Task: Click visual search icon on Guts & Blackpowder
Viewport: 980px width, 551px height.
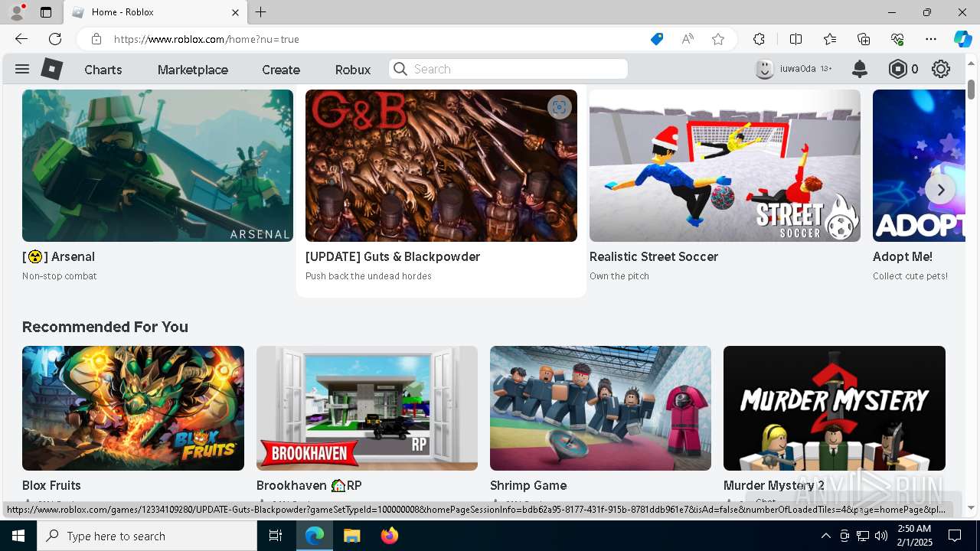Action: 560,107
